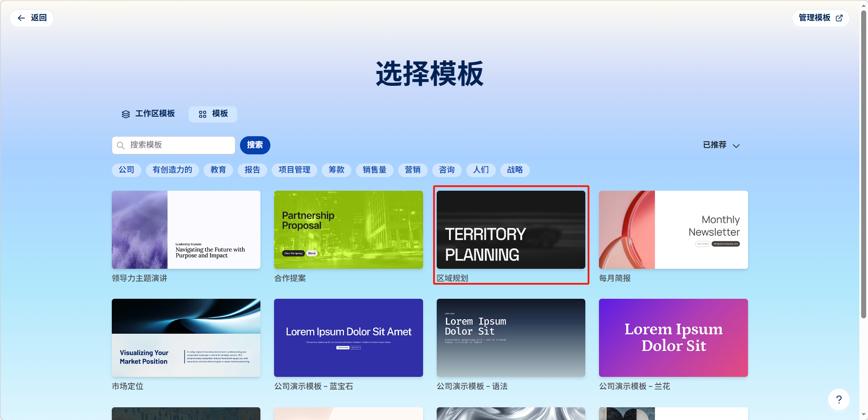Click the help question mark icon

(x=838, y=400)
